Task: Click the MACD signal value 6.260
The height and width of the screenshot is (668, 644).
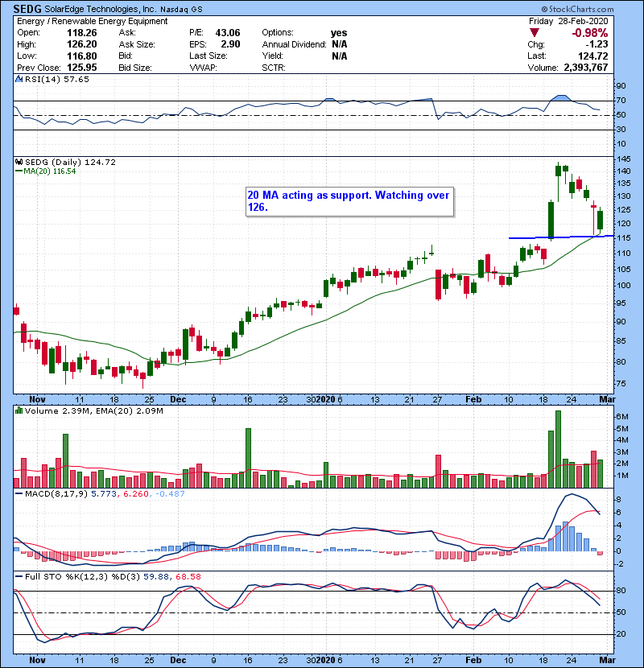Action: click(x=136, y=494)
